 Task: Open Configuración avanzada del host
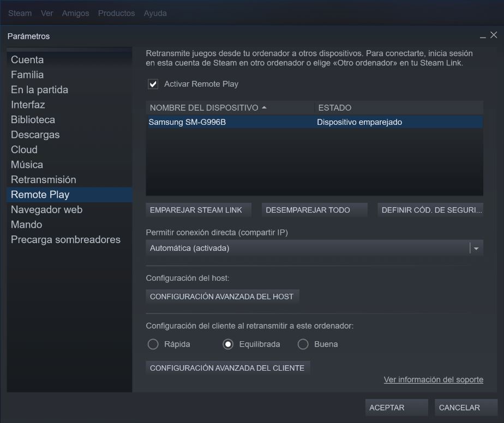point(222,297)
